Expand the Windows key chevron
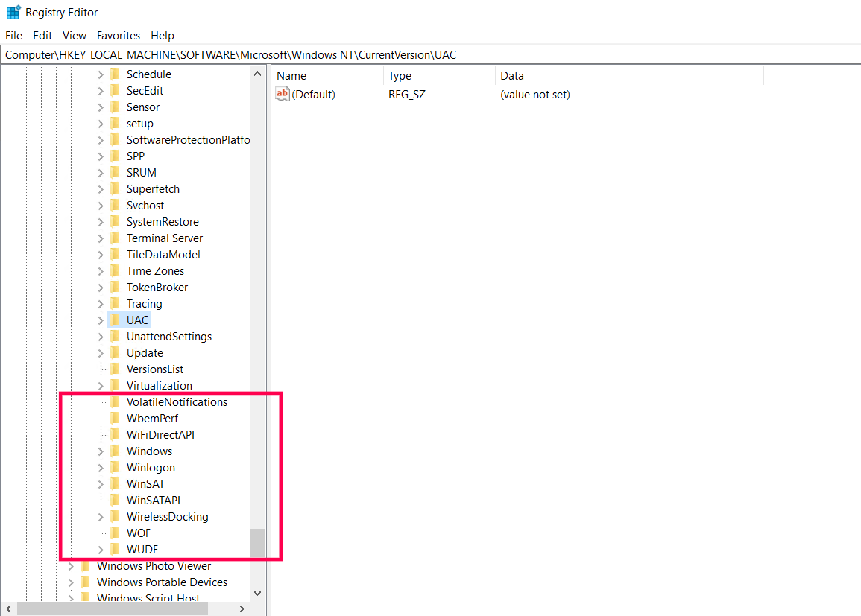 pos(101,451)
